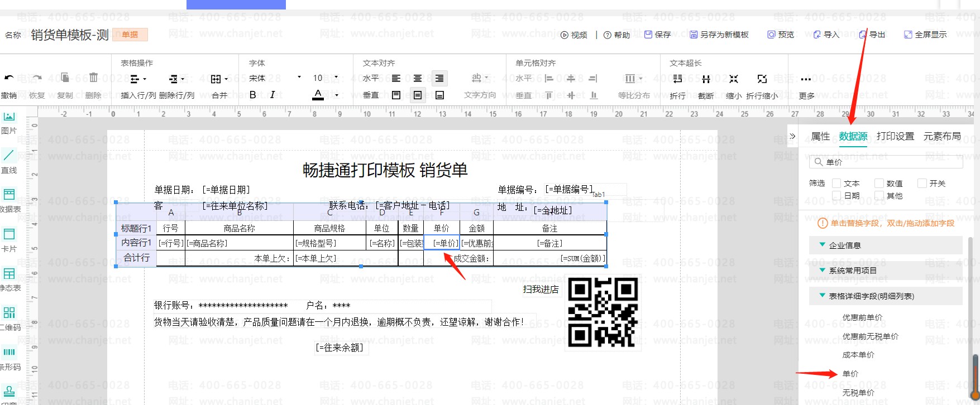
Task: Select the line tool (直线)
Action: (9, 161)
